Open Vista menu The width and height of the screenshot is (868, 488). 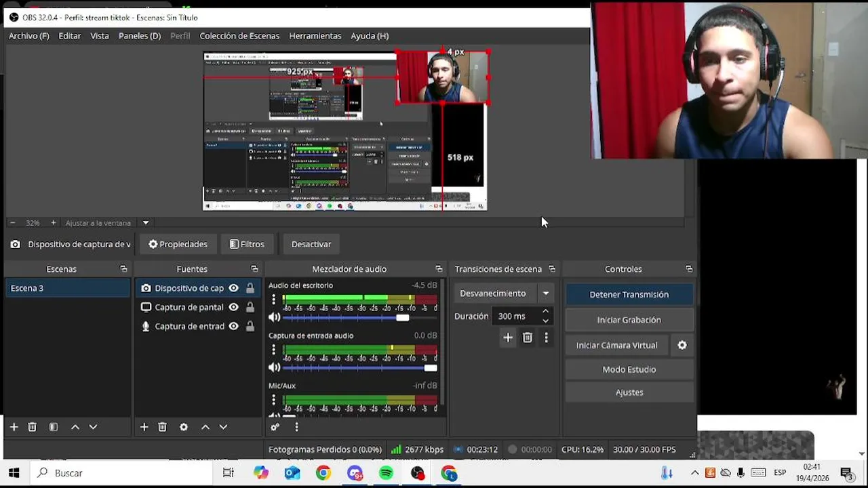(100, 36)
